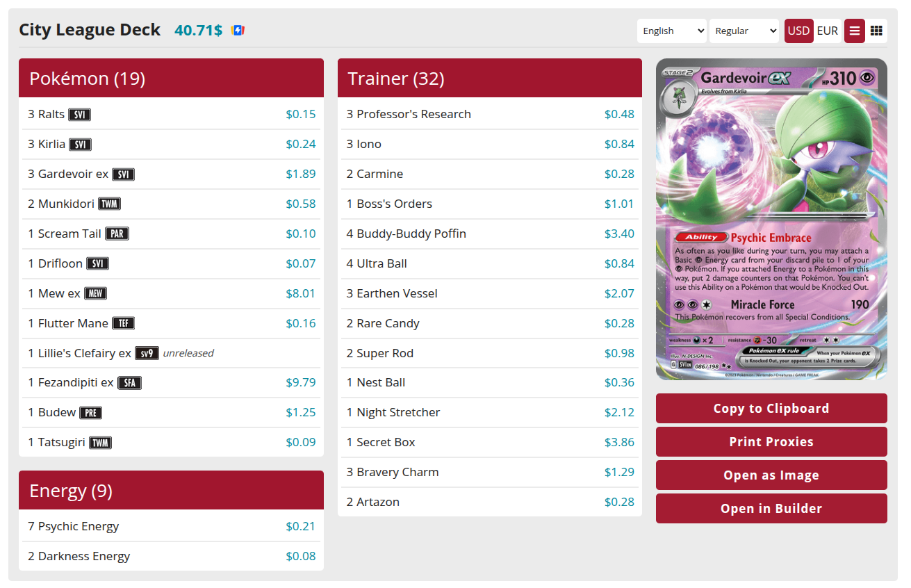Click the SVI set badge next to Kirlia
The image size is (911, 588).
[81, 145]
